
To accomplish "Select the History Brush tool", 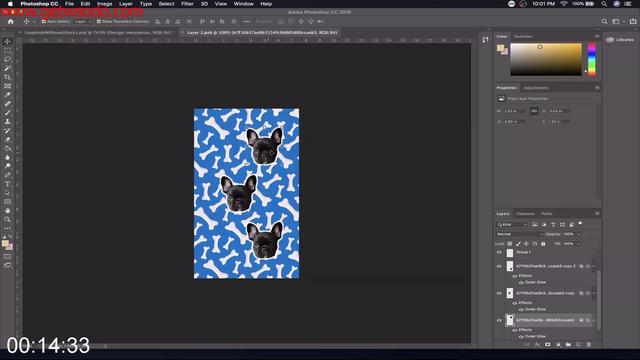I will [x=7, y=131].
